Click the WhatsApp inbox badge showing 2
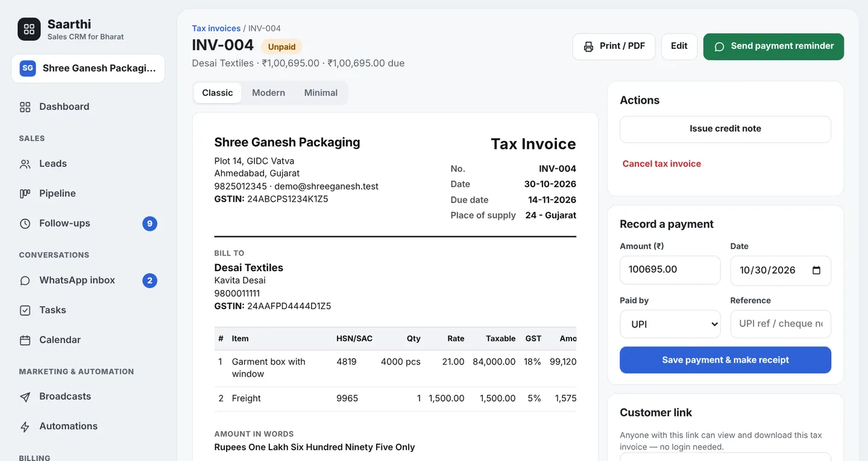Viewport: 868px width, 461px height. tap(149, 280)
